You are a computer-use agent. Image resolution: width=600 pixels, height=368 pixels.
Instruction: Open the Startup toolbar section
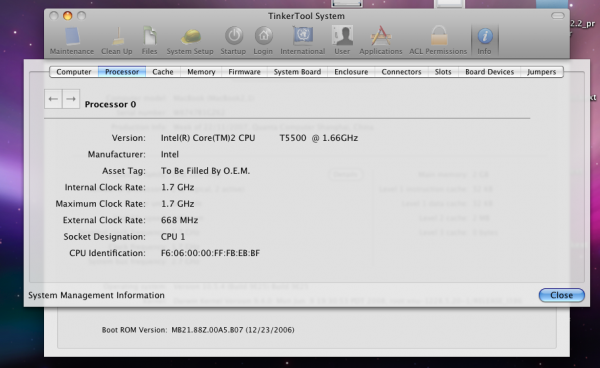pyautogui.click(x=233, y=41)
